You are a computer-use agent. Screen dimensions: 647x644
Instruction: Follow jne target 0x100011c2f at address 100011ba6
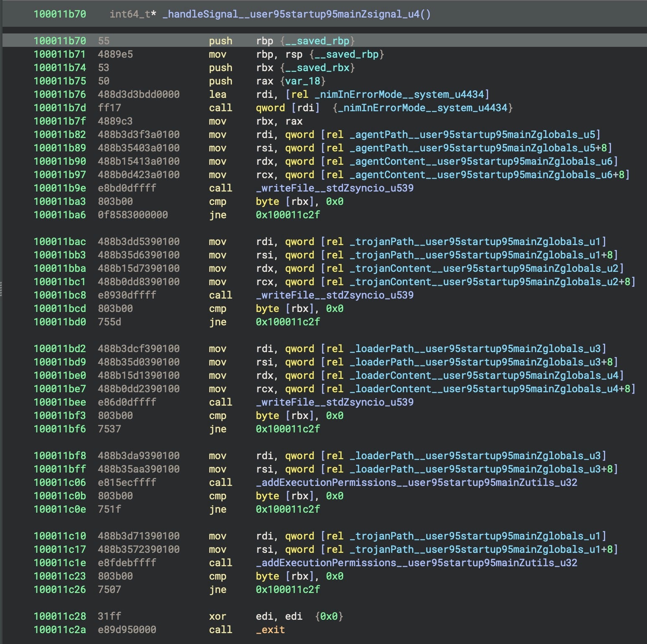[288, 215]
